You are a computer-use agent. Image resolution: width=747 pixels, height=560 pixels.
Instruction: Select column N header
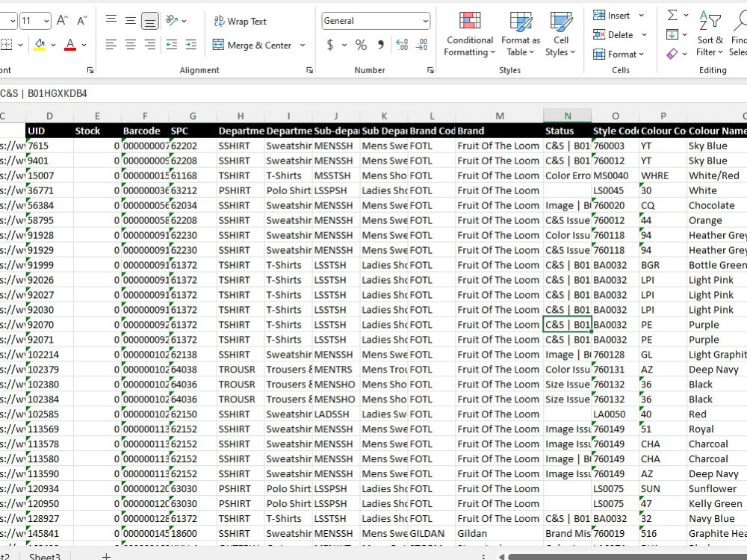coord(568,116)
